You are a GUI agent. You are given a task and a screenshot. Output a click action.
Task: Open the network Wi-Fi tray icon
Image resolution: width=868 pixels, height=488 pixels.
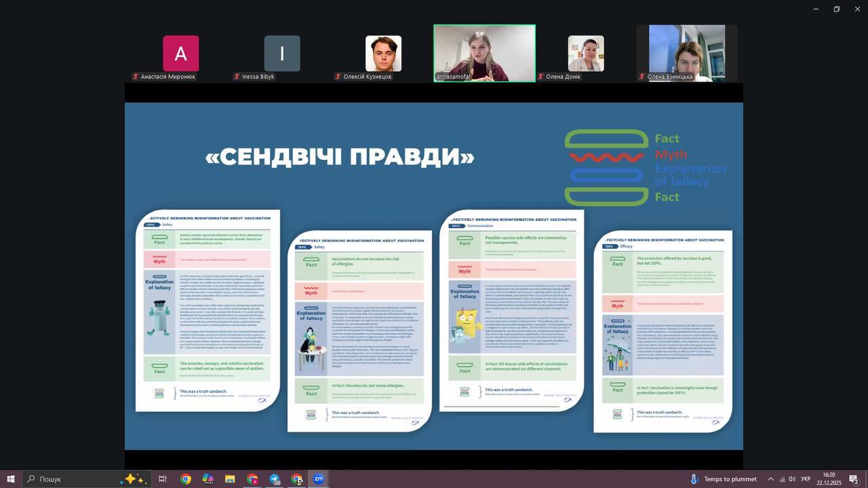[x=781, y=479]
